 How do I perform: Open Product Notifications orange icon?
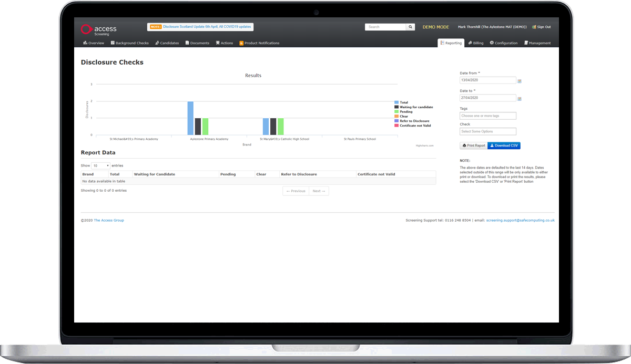click(x=241, y=43)
